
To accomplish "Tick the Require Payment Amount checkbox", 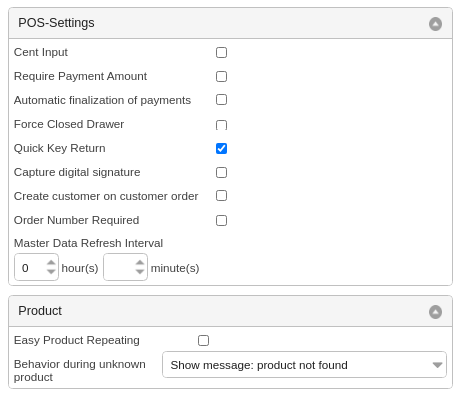I will [x=221, y=76].
